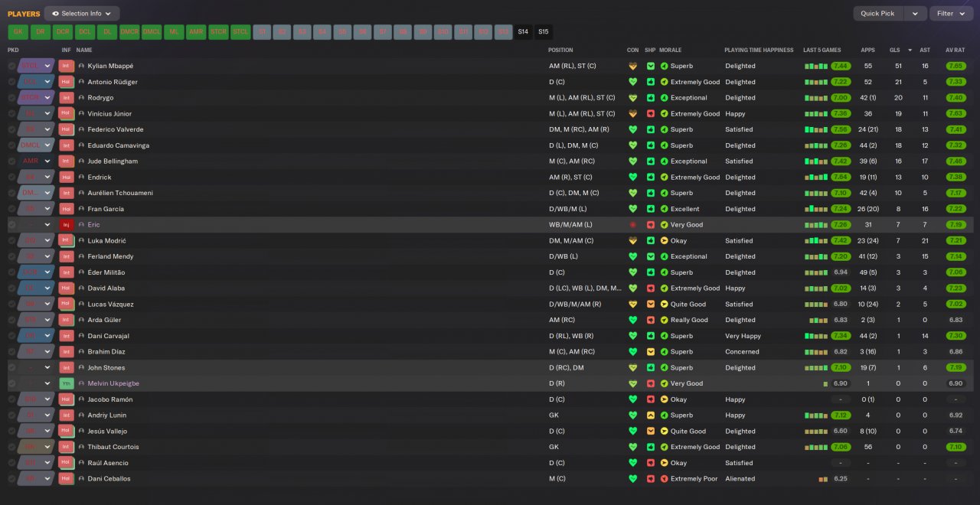Click Dani Ceballos's red morale icon
The image size is (980, 505).
click(x=664, y=479)
